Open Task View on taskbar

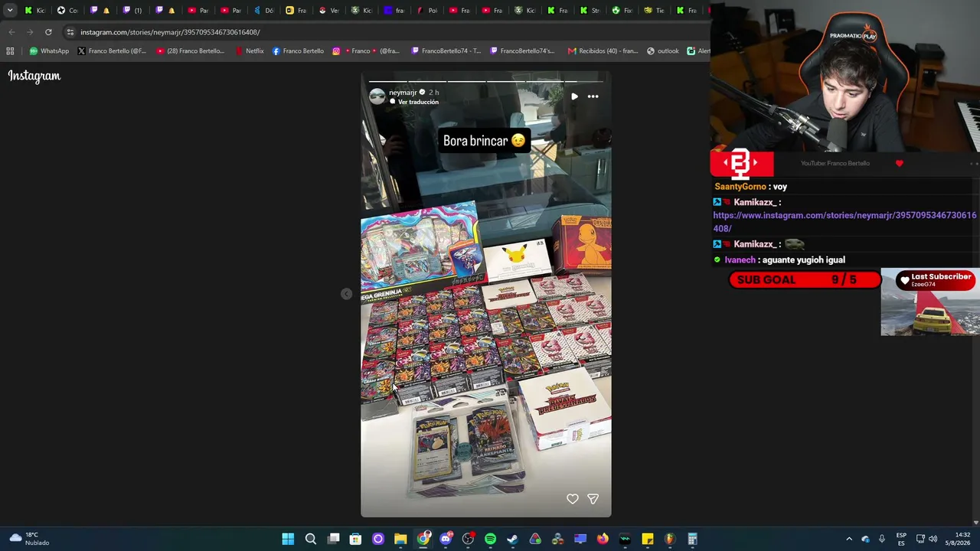pyautogui.click(x=333, y=539)
